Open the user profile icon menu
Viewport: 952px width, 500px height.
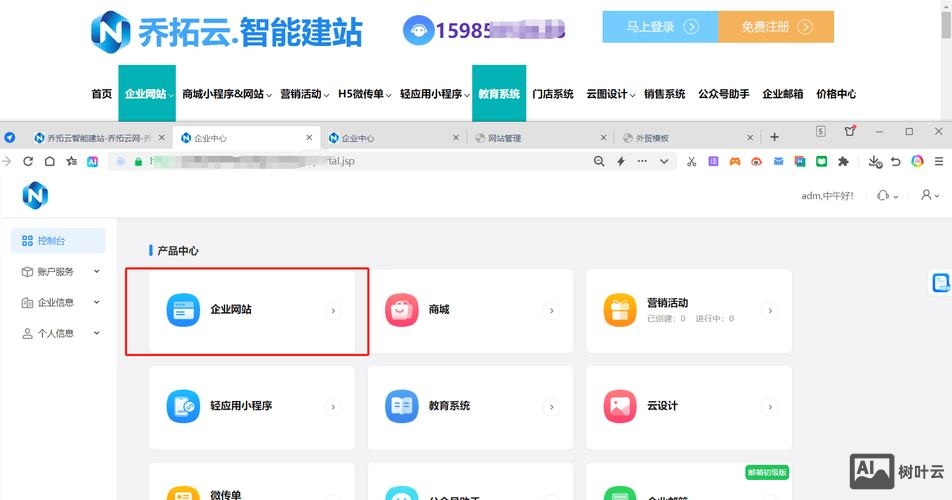point(926,195)
